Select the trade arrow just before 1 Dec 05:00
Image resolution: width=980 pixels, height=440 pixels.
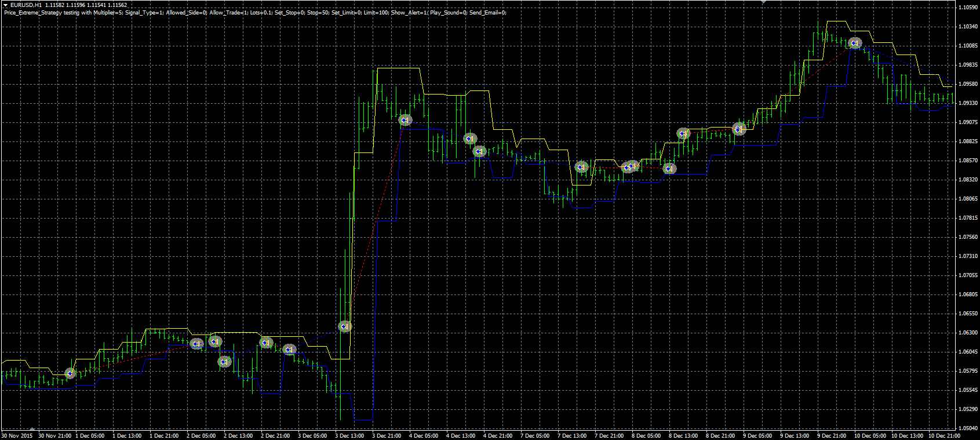click(x=70, y=373)
